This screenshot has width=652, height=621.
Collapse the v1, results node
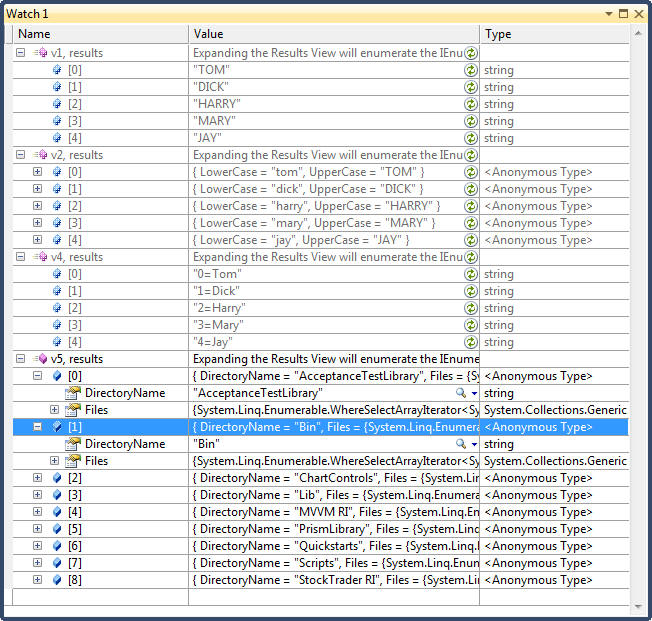(21, 54)
